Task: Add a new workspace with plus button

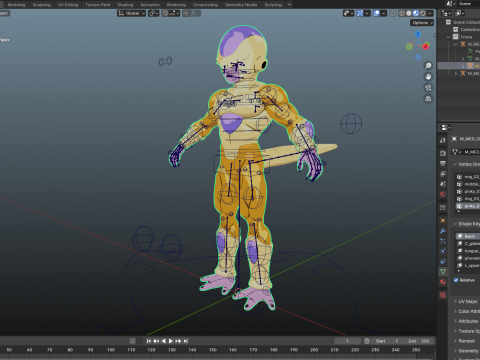Action: click(x=289, y=5)
